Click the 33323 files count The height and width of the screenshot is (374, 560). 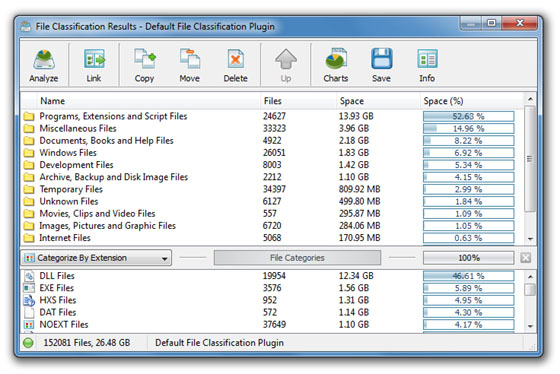coord(274,129)
